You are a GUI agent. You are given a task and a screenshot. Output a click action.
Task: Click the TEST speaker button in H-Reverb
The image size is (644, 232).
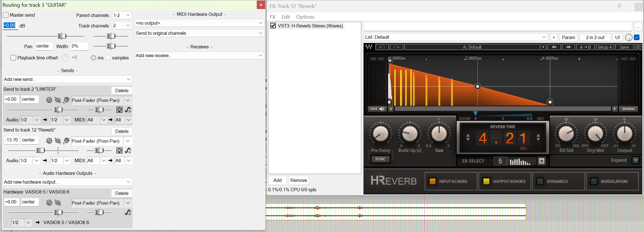pos(377,109)
